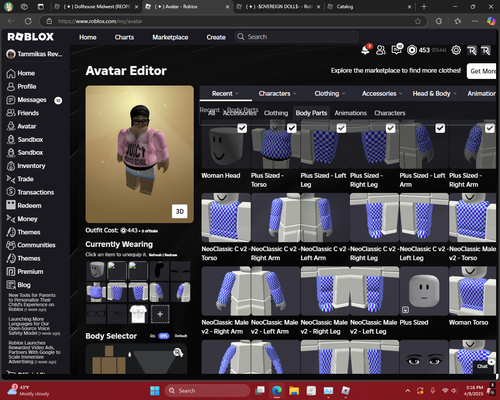Open Charts in top navigation
500x400 pixels.
tap(124, 37)
